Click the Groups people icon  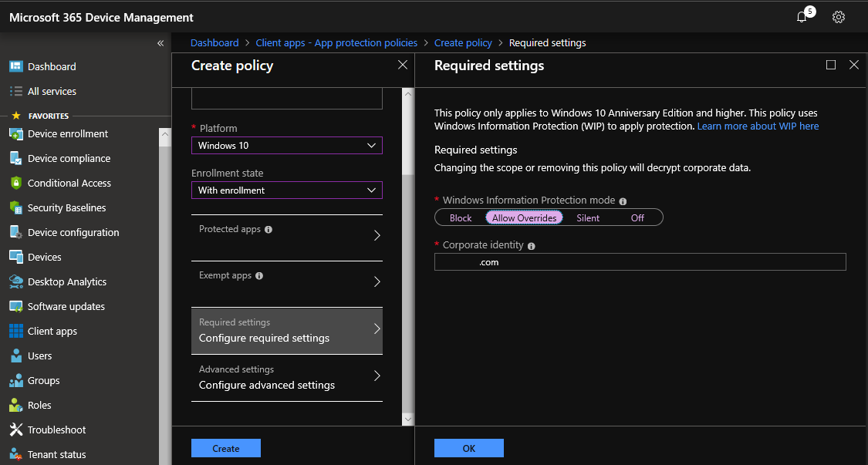16,380
